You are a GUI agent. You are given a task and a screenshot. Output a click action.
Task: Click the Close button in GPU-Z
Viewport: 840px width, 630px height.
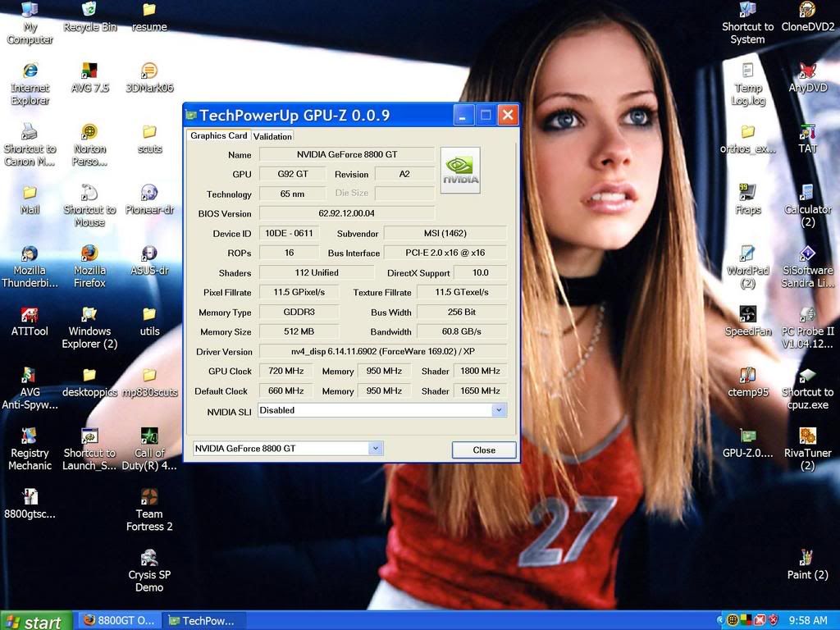coord(484,450)
